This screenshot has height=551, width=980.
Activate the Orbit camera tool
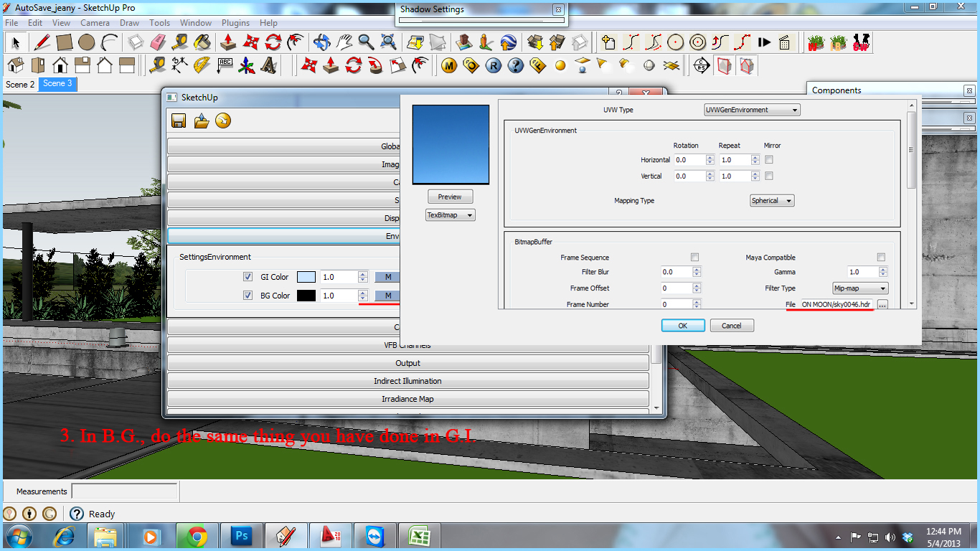point(322,42)
